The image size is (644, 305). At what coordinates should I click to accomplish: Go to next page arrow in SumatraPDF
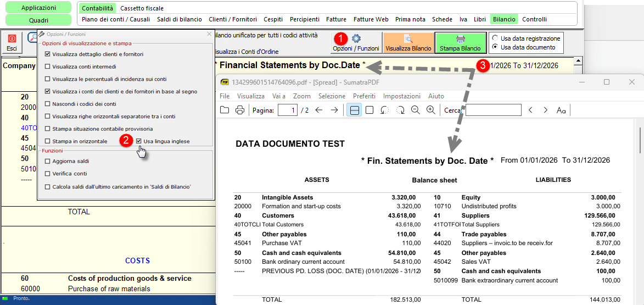(x=334, y=110)
